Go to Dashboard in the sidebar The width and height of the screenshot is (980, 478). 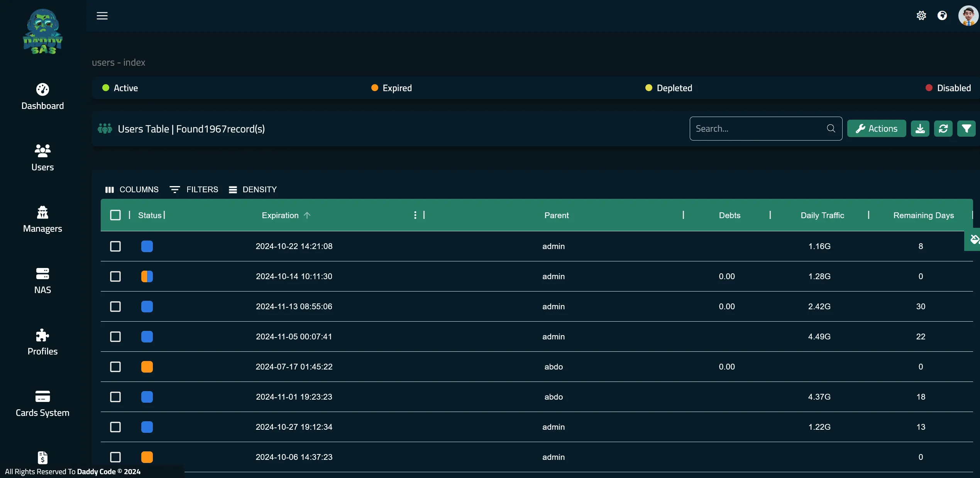[x=42, y=97]
